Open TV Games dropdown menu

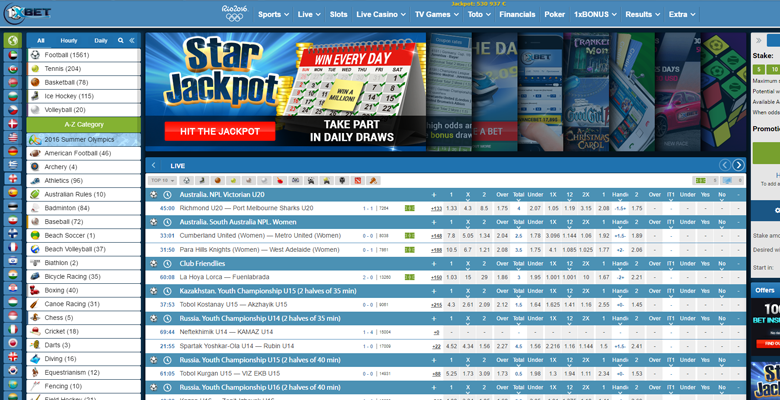(436, 14)
